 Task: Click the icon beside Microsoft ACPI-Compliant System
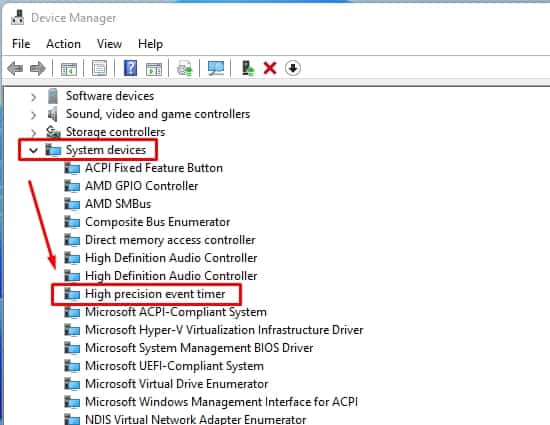click(72, 312)
